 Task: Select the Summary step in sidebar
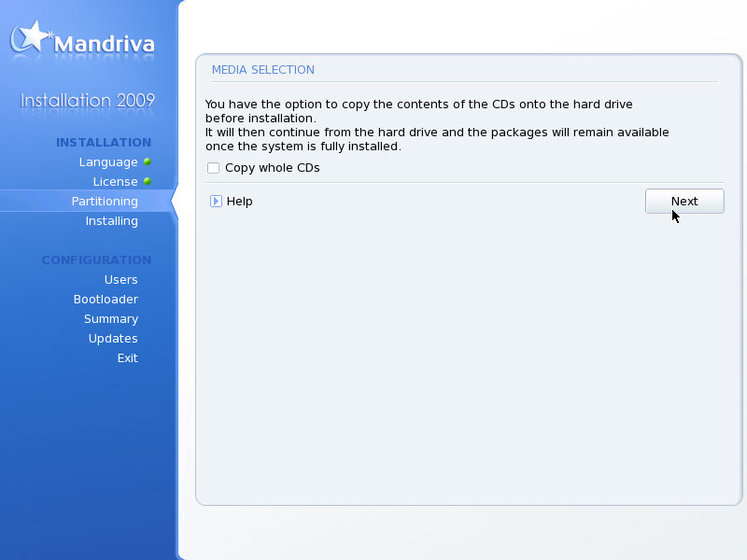[x=111, y=318]
